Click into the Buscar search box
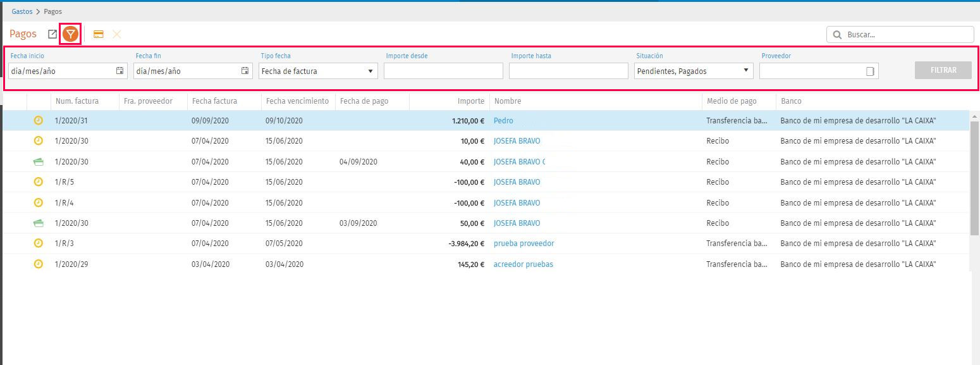The width and height of the screenshot is (980, 365). click(900, 35)
